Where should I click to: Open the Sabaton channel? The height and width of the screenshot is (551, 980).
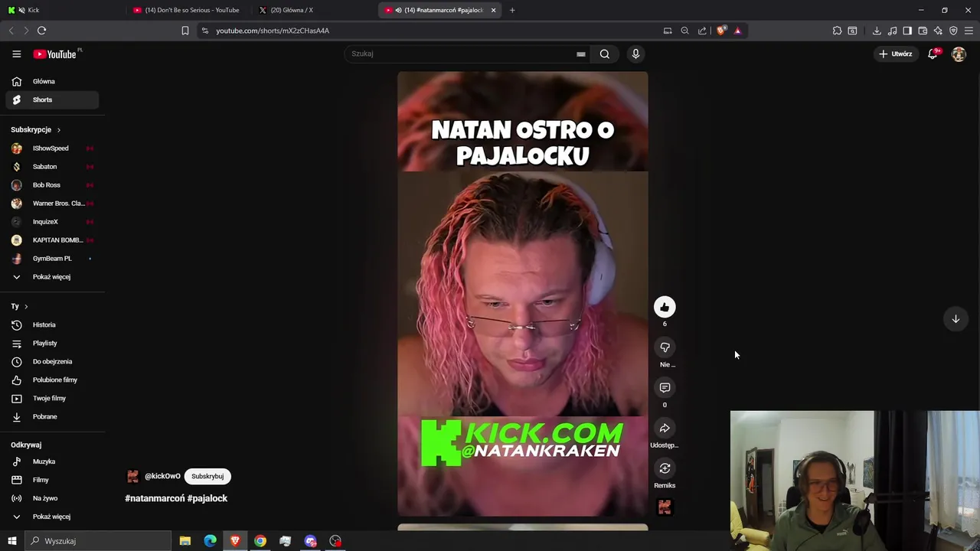point(52,166)
